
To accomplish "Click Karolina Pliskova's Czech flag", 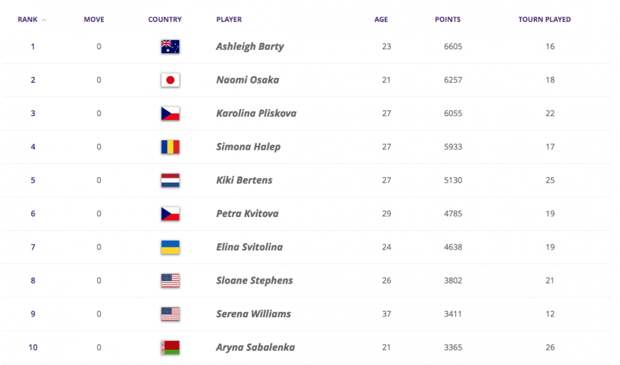I will [x=170, y=113].
